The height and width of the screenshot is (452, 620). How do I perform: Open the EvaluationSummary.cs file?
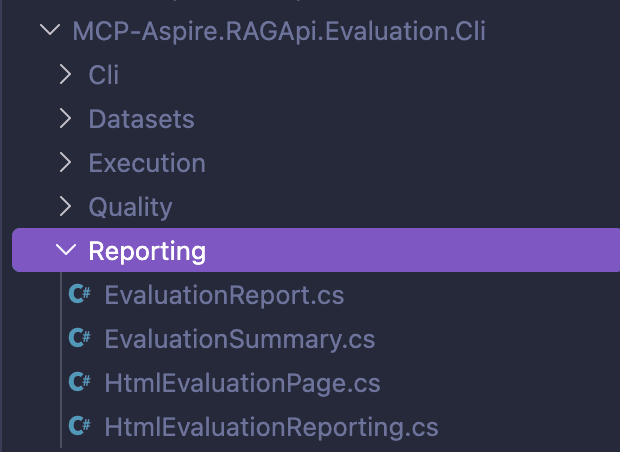[240, 339]
